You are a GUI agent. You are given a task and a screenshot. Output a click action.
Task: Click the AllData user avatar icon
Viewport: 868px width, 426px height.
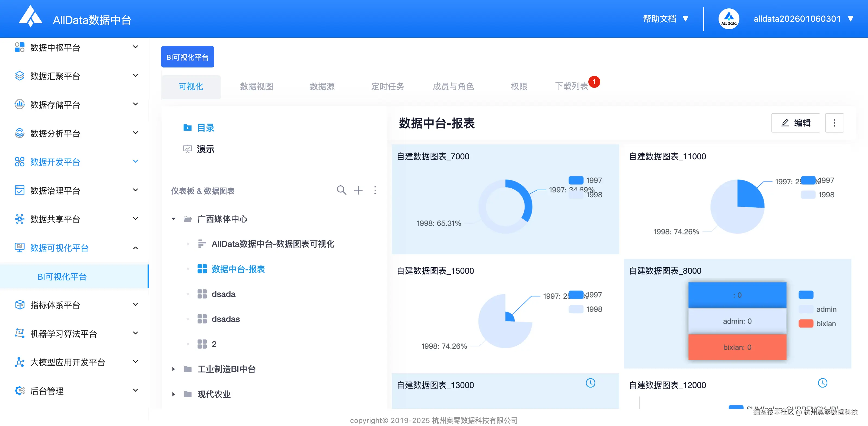(729, 19)
